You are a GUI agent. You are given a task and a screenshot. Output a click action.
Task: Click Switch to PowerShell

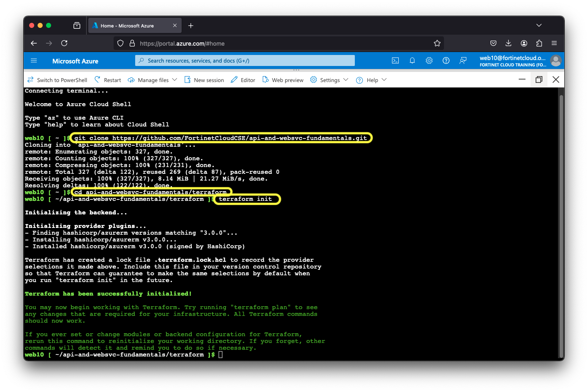click(x=57, y=80)
